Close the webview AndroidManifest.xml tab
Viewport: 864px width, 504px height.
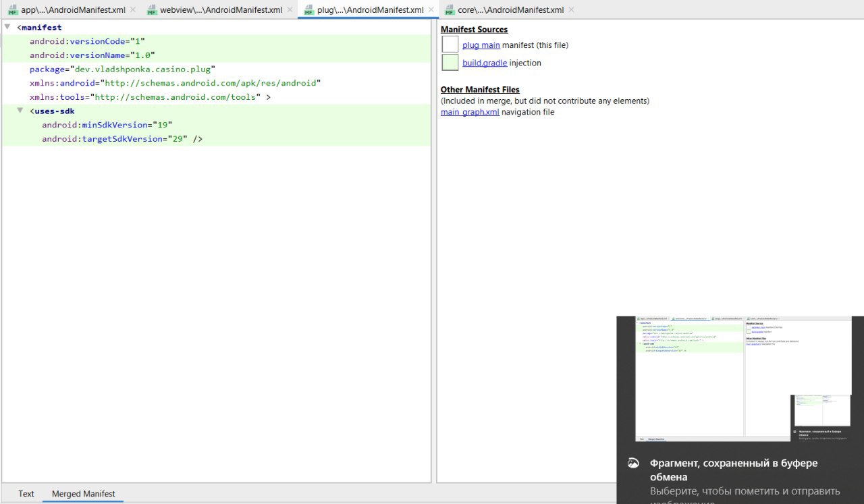[x=290, y=9]
